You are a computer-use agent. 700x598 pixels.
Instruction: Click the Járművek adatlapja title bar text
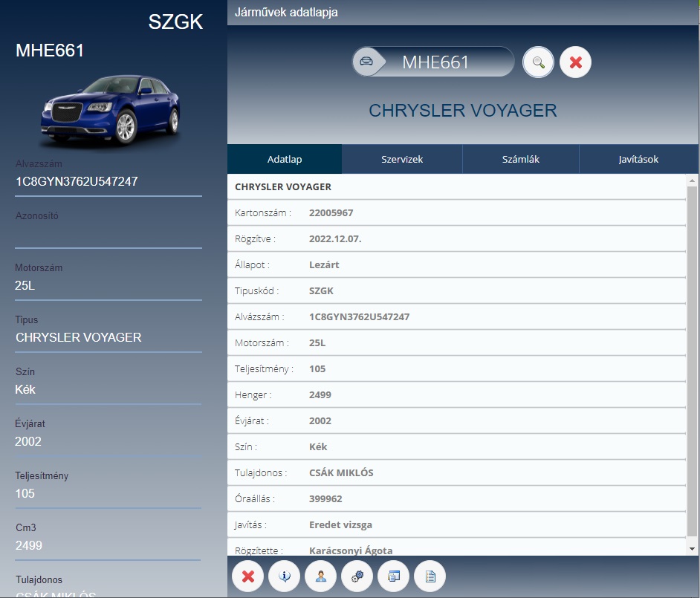pos(286,12)
